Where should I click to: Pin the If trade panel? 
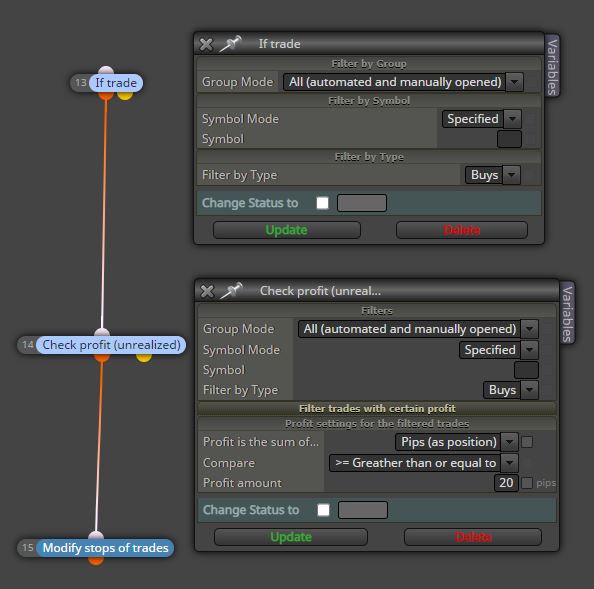click(x=231, y=44)
